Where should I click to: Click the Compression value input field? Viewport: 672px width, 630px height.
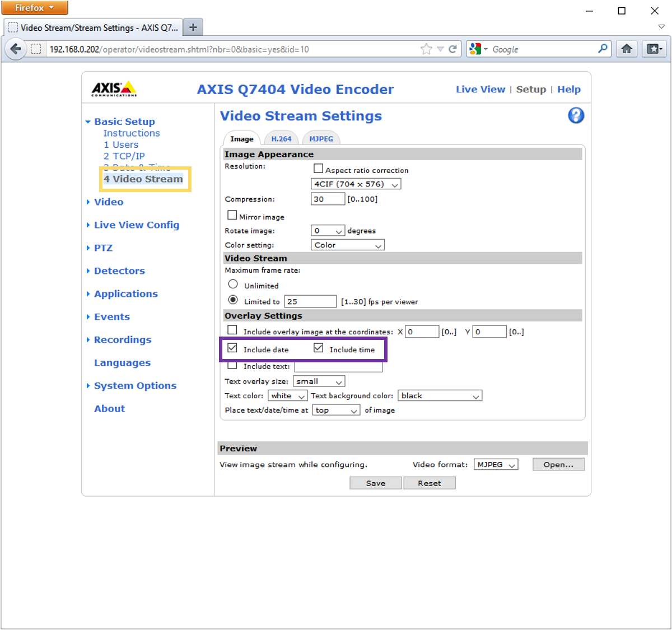click(x=328, y=199)
